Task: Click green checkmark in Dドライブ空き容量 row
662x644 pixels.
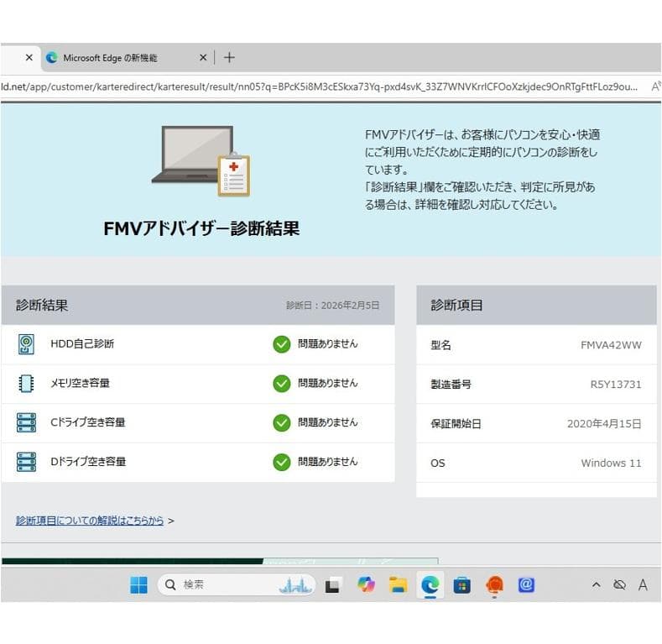Action: (282, 463)
